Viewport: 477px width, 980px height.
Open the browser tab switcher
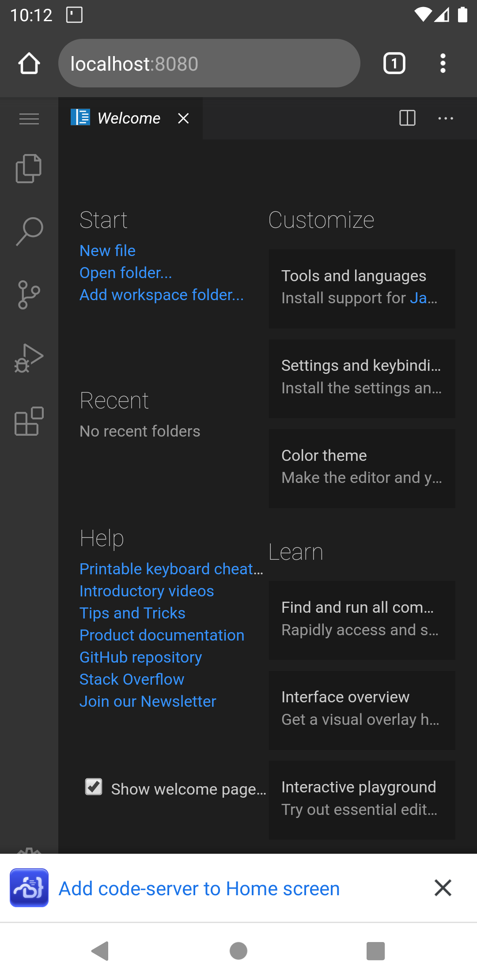click(394, 64)
